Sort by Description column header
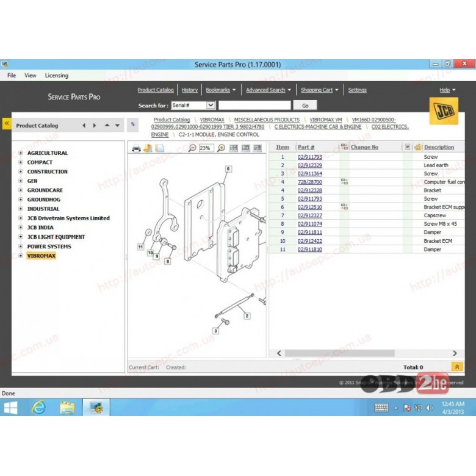This screenshot has height=476, width=476. [x=439, y=147]
